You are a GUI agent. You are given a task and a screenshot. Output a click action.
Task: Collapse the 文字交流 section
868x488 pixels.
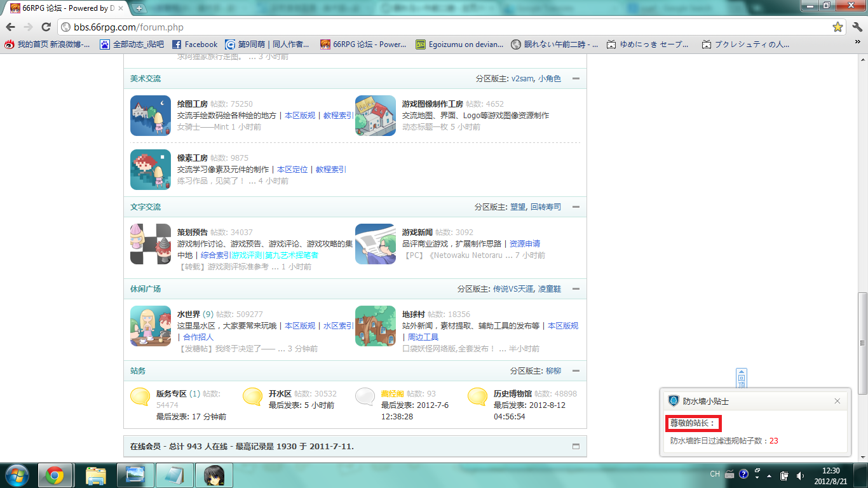[x=576, y=207]
